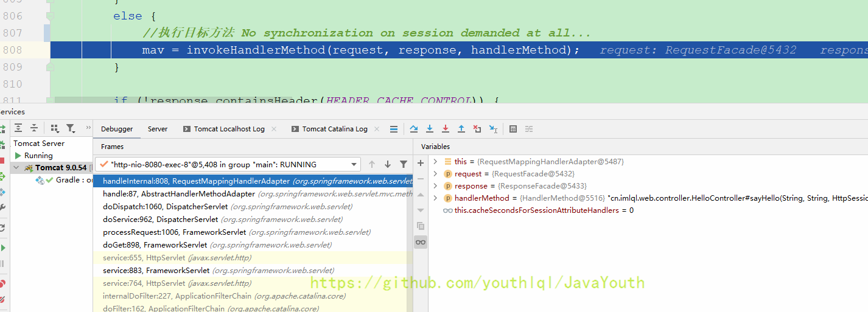Click the Step Into icon
This screenshot has width=868, height=312.
430,129
